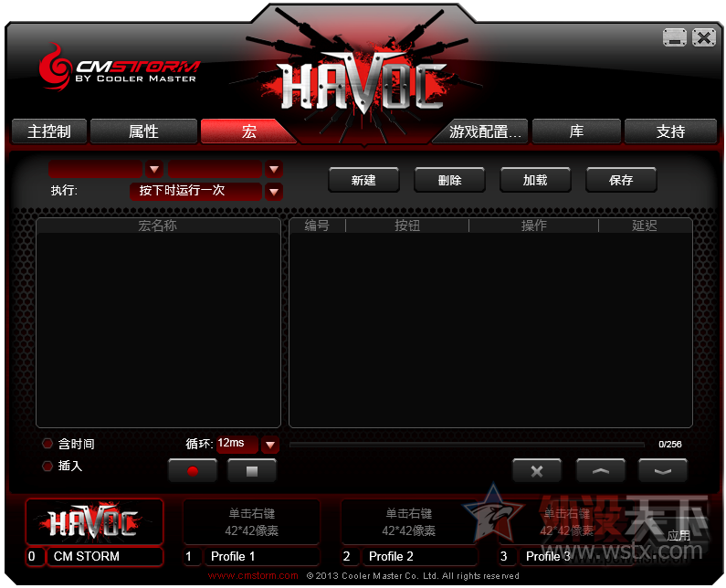Delete selected macro step with the X button

click(x=537, y=471)
